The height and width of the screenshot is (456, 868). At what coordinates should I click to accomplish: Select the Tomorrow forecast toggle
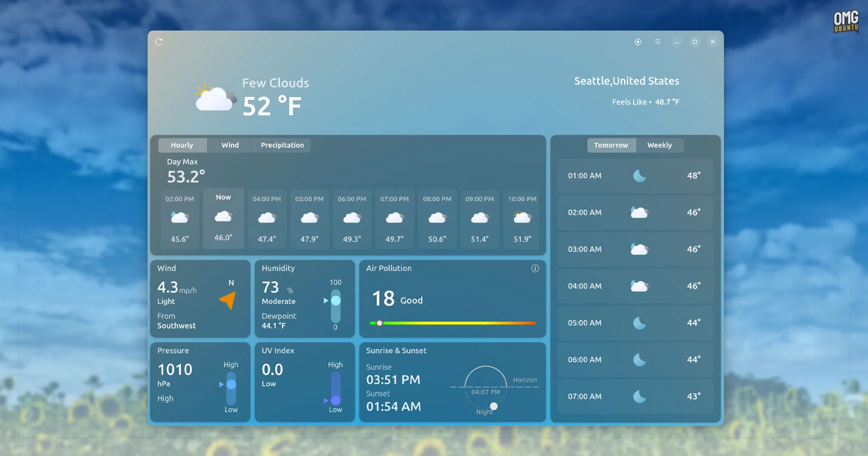(611, 145)
